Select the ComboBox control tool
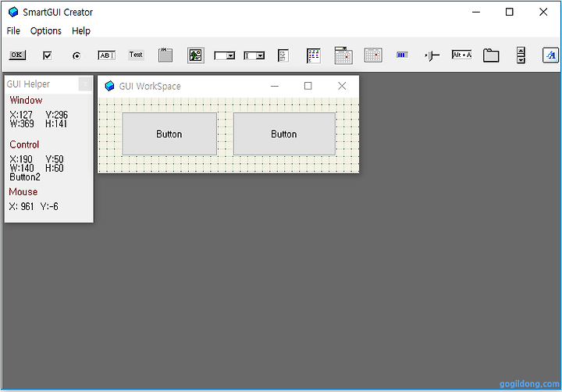562x392 pixels. coord(254,55)
